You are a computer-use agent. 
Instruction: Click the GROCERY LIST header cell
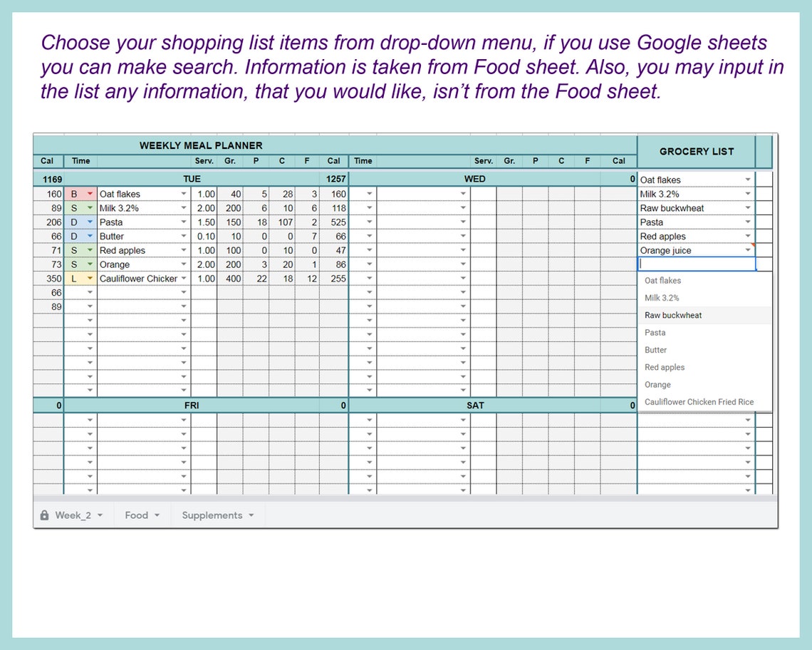(x=697, y=151)
